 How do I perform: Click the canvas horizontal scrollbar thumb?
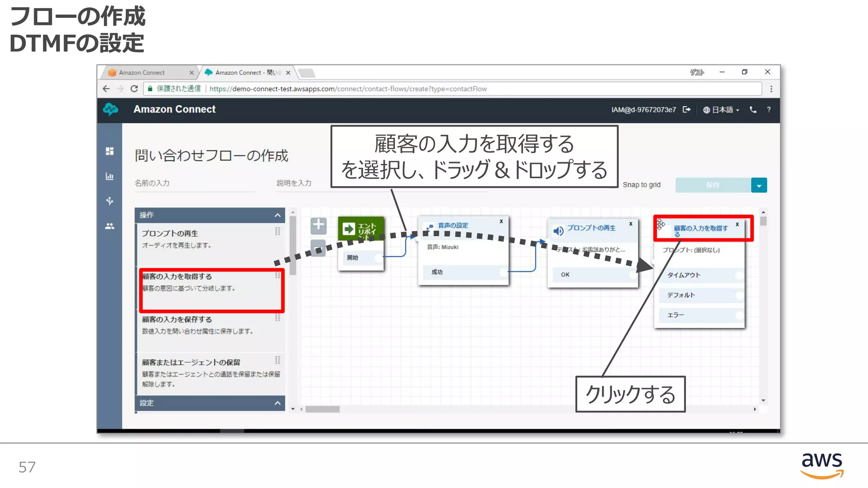[323, 409]
